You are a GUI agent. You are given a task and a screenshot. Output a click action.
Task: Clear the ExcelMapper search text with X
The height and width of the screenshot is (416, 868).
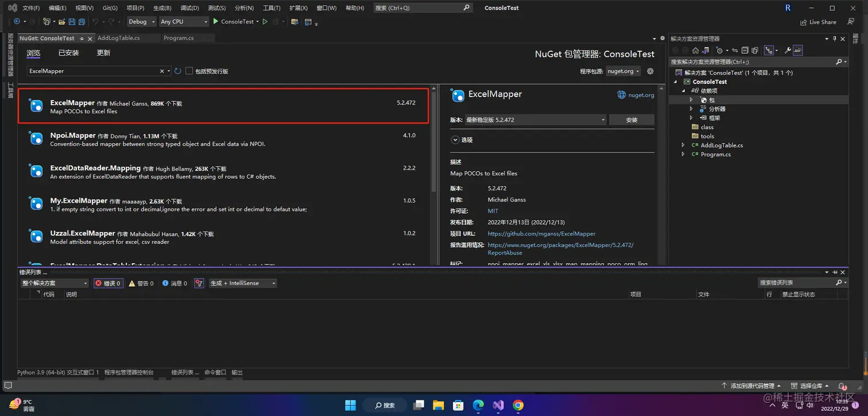click(x=162, y=71)
